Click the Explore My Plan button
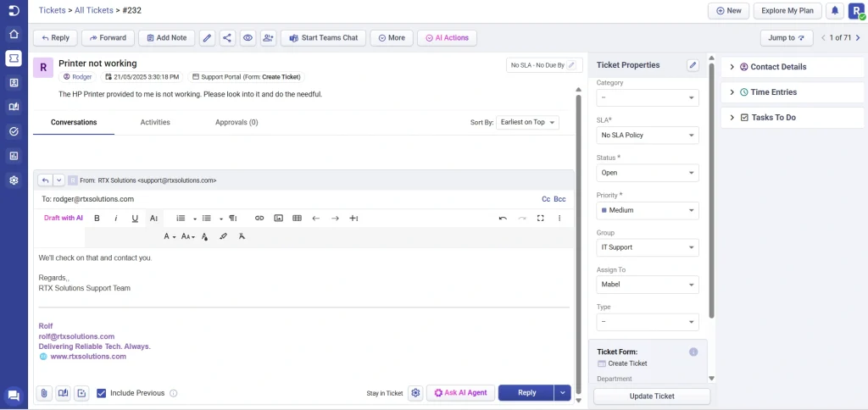The height and width of the screenshot is (410, 868). tap(787, 10)
